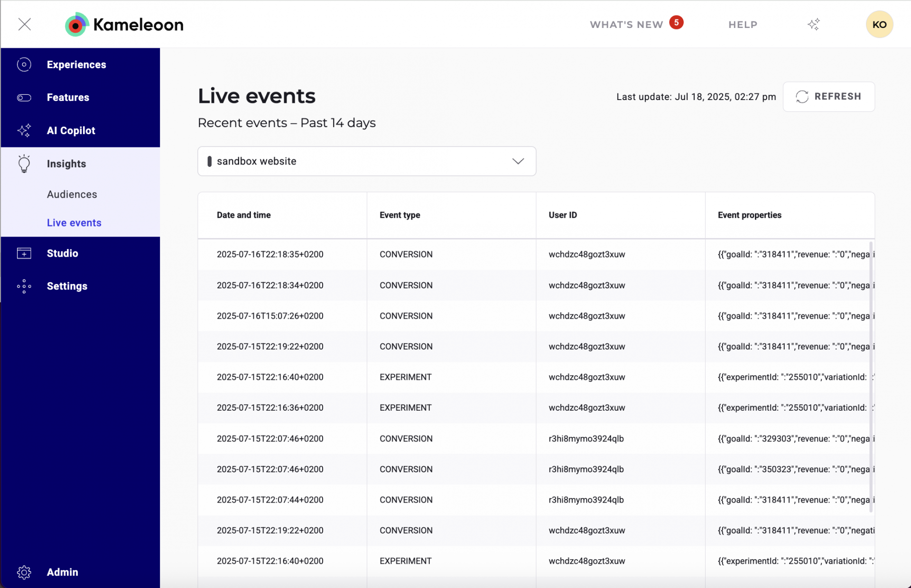
Task: Click the Features toggle-shaped icon
Action: (24, 98)
